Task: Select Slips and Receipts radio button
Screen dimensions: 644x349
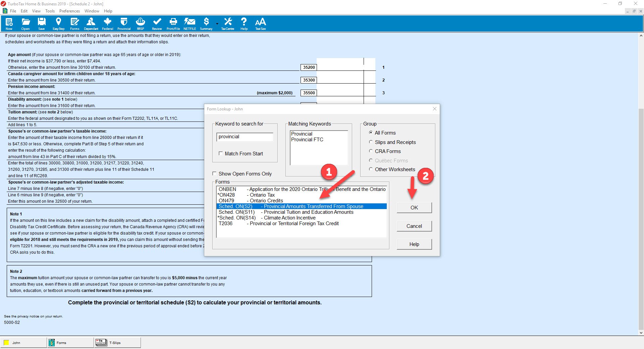Action: pyautogui.click(x=371, y=142)
